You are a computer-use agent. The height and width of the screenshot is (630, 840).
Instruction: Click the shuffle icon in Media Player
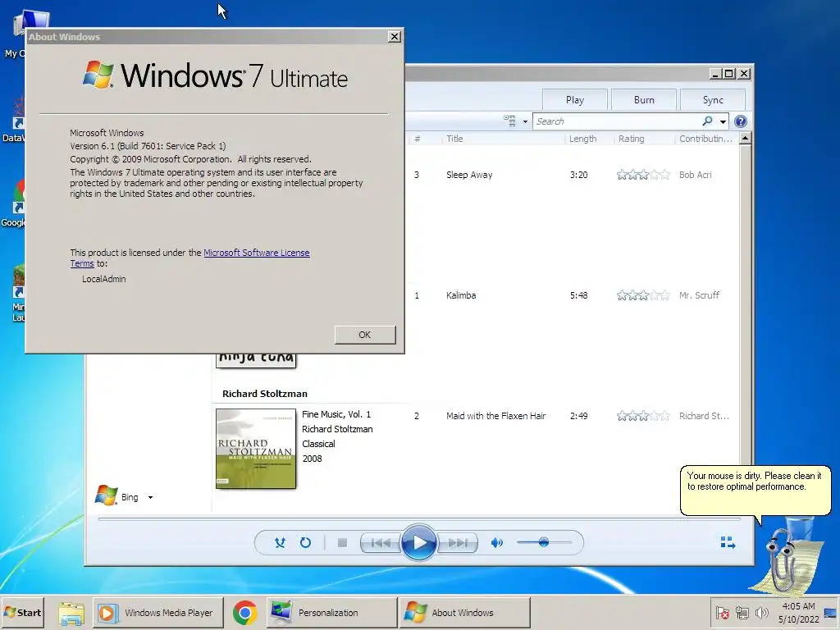280,543
